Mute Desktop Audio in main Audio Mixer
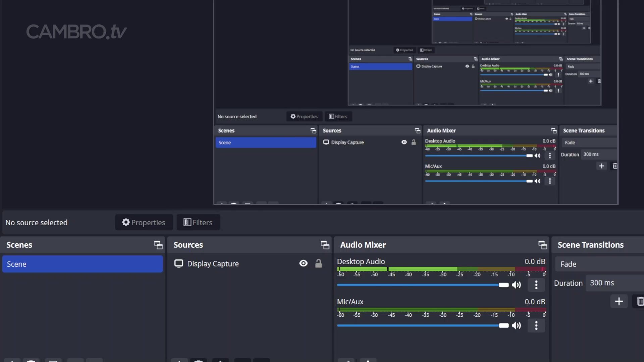The height and width of the screenshot is (362, 644). click(517, 285)
